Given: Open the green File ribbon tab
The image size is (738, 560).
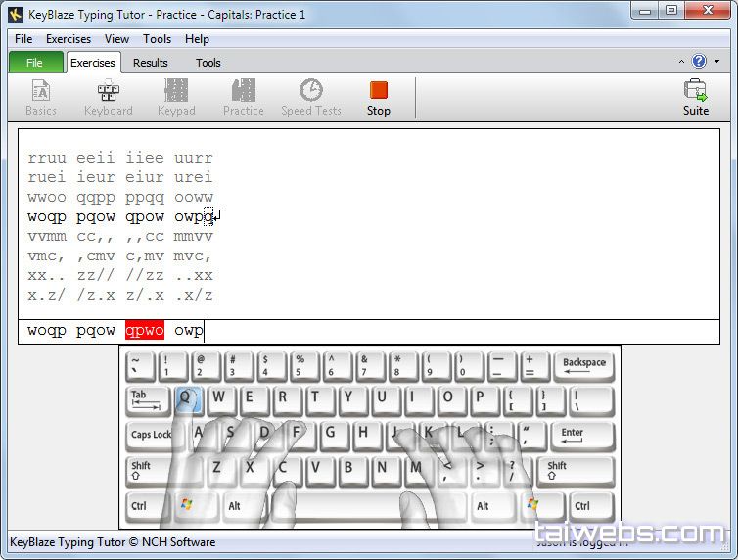Looking at the screenshot, I should [34, 63].
